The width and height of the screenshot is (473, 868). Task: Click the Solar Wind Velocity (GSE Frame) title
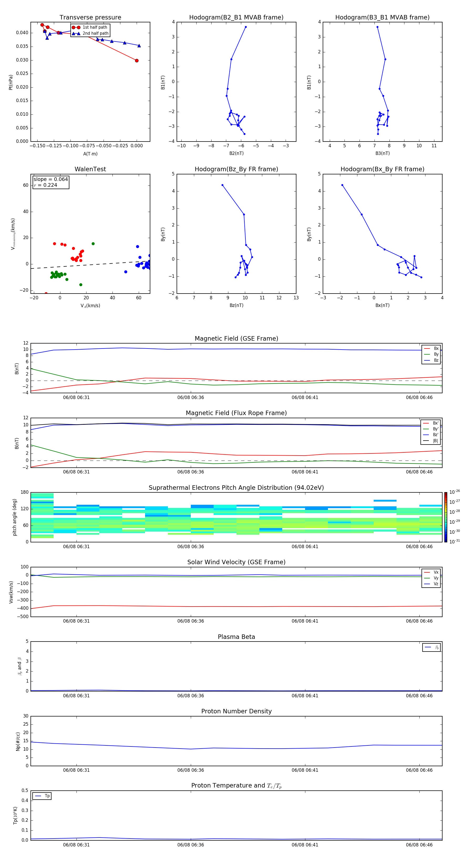pyautogui.click(x=236, y=562)
